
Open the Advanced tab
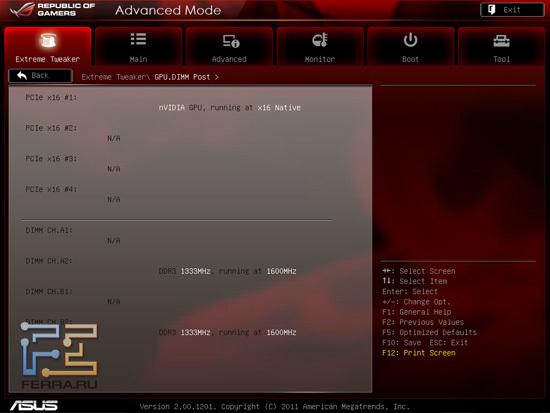click(x=229, y=46)
